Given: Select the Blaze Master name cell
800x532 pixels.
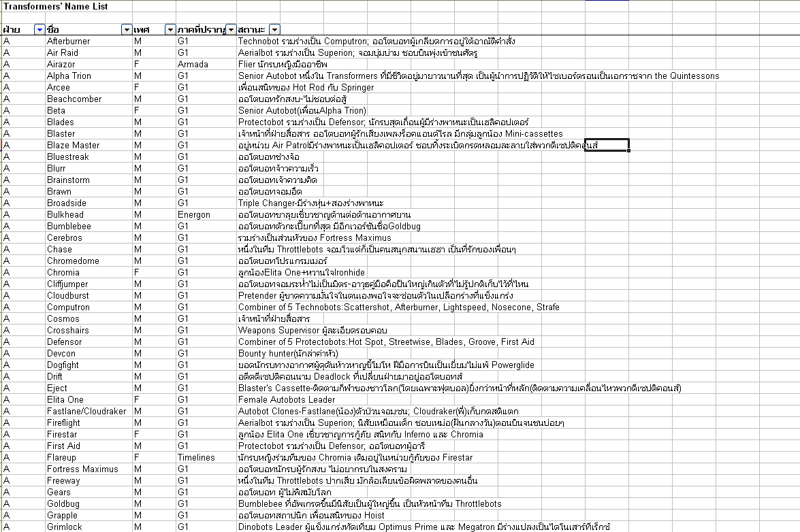Looking at the screenshot, I should coord(89,145).
